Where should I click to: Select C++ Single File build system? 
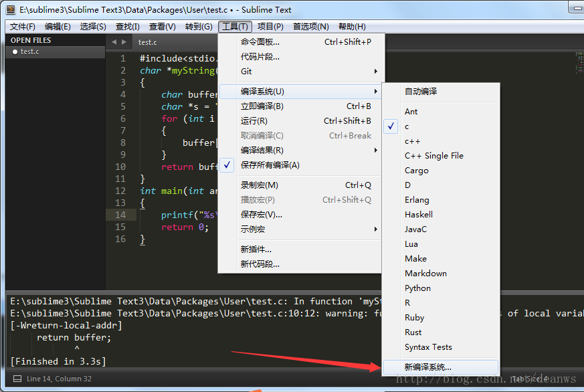coord(441,156)
